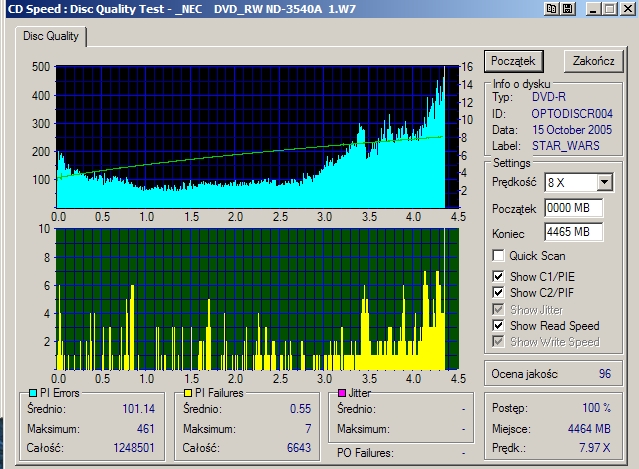Click the greyed Show Jitter checkbox
Image resolution: width=639 pixels, height=469 pixels.
click(498, 309)
